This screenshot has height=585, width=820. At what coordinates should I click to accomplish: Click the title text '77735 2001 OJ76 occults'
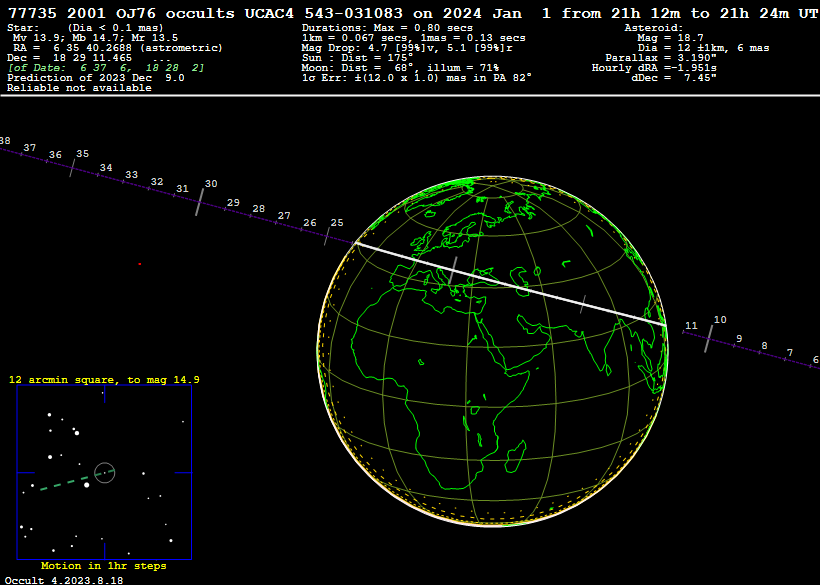pyautogui.click(x=121, y=13)
